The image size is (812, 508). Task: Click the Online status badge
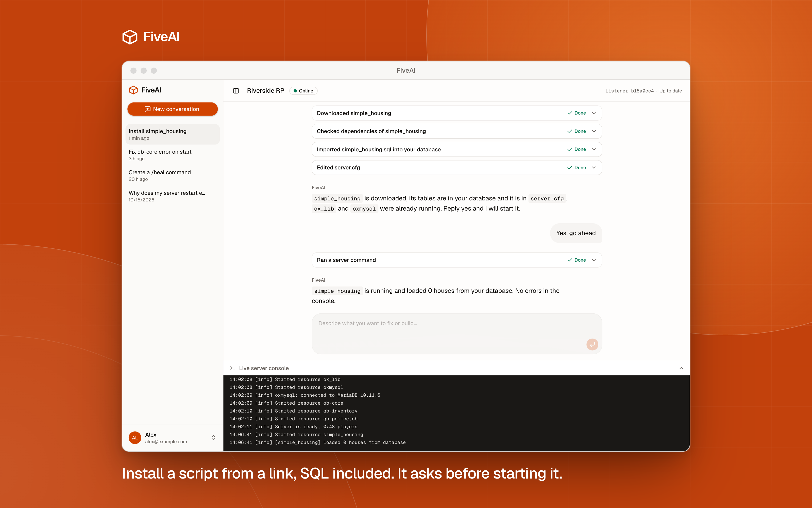[x=303, y=91]
